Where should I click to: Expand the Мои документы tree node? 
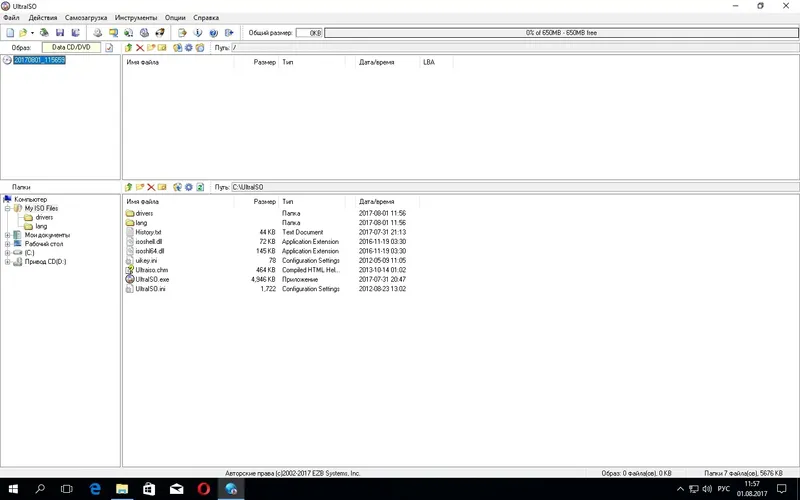coord(8,235)
